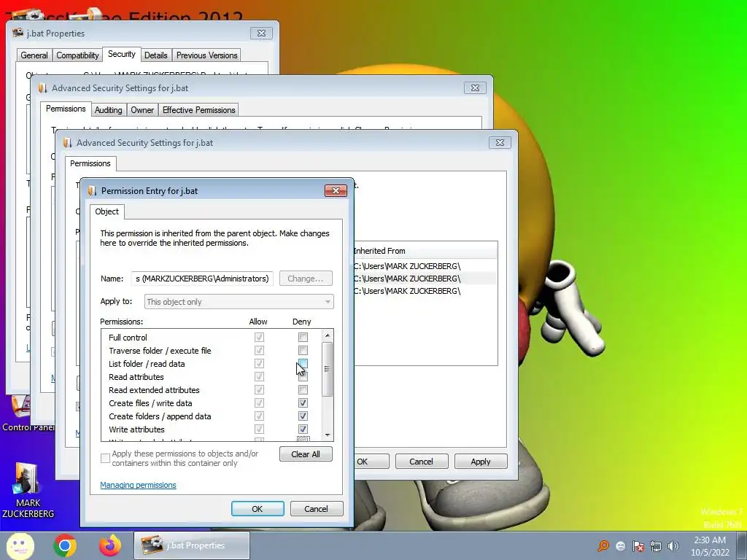Click the Name field showing Administrators
Image resolution: width=747 pixels, height=560 pixels.
tap(203, 278)
